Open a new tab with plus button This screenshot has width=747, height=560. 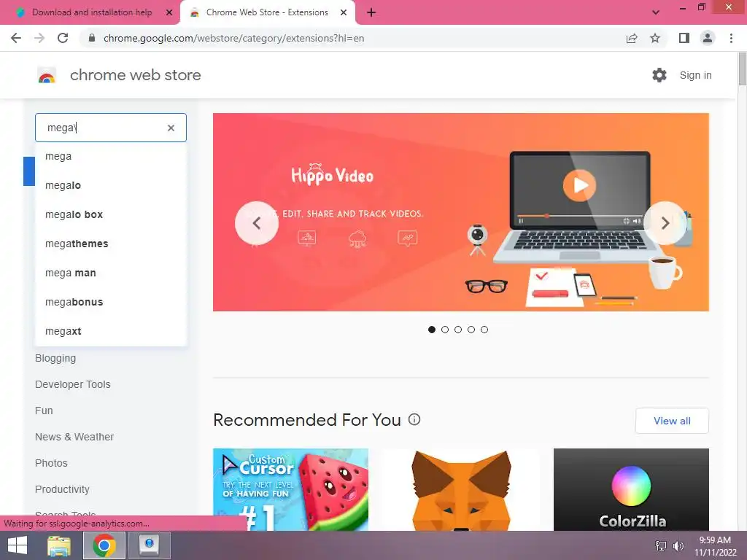point(371,13)
